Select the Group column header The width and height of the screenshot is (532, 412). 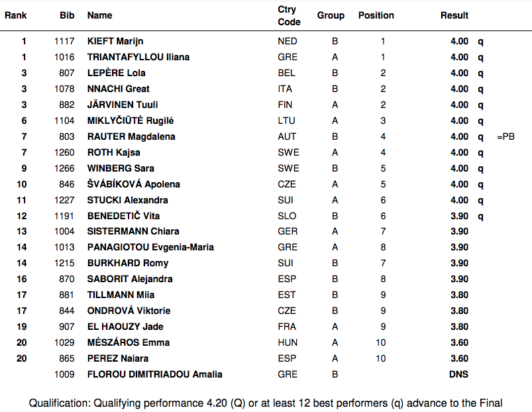pos(331,15)
